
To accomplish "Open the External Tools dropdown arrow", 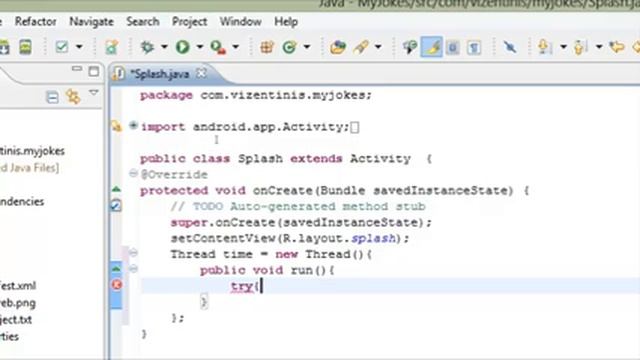I will pyautogui.click(x=236, y=47).
